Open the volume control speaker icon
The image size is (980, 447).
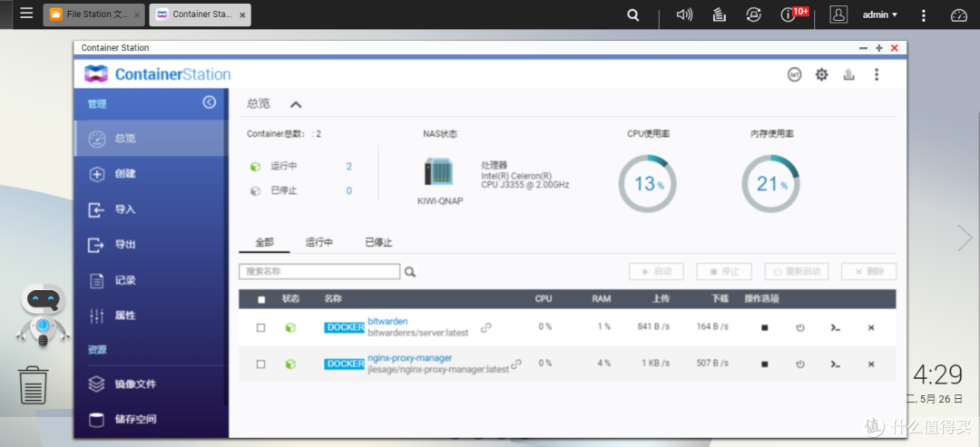pos(684,15)
